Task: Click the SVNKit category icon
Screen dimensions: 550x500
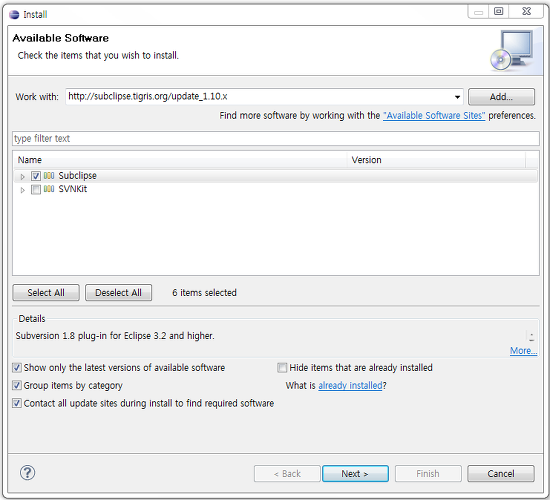Action: pyautogui.click(x=49, y=189)
